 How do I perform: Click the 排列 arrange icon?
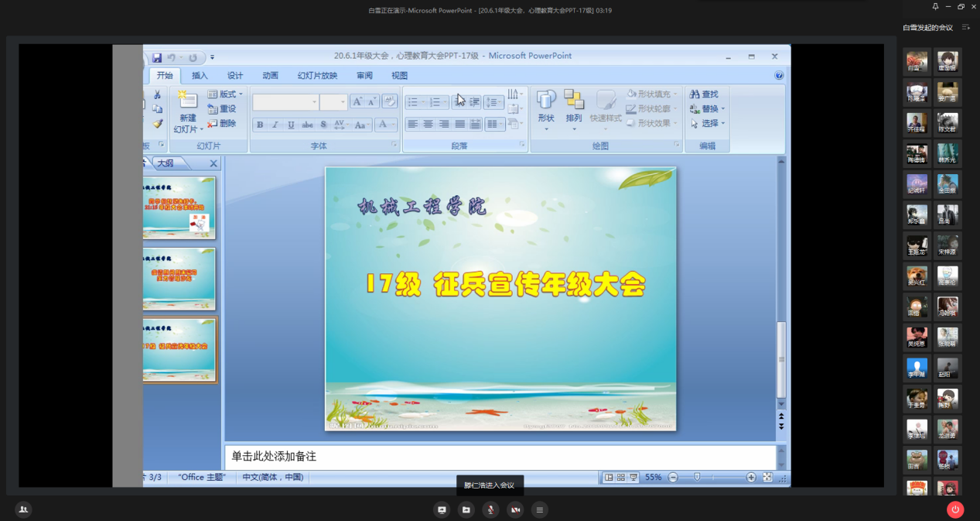point(573,105)
